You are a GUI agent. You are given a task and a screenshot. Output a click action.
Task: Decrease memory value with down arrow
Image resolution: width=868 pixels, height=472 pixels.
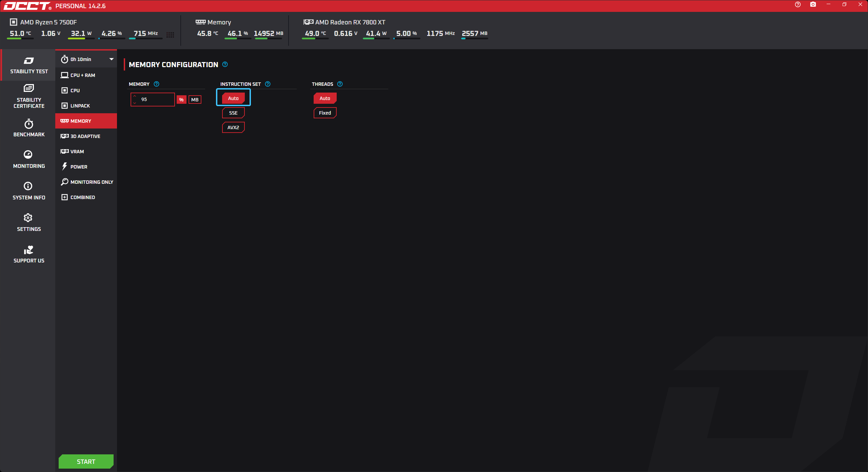pos(135,103)
